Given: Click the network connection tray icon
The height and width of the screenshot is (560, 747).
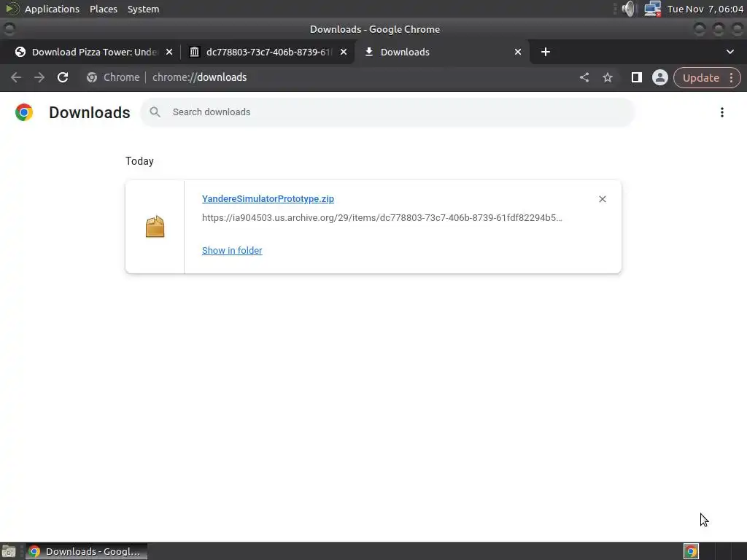Looking at the screenshot, I should pyautogui.click(x=652, y=9).
